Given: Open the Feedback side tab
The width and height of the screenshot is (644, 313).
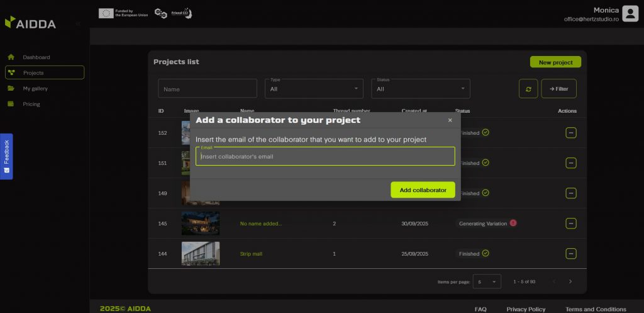Looking at the screenshot, I should click(6, 156).
